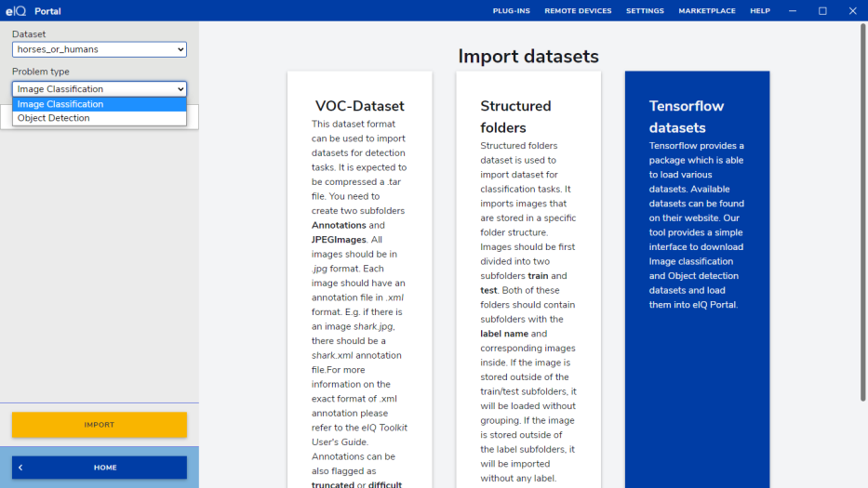This screenshot has height=488, width=868.
Task: Open the PLUG-INS menu
Action: tap(511, 11)
